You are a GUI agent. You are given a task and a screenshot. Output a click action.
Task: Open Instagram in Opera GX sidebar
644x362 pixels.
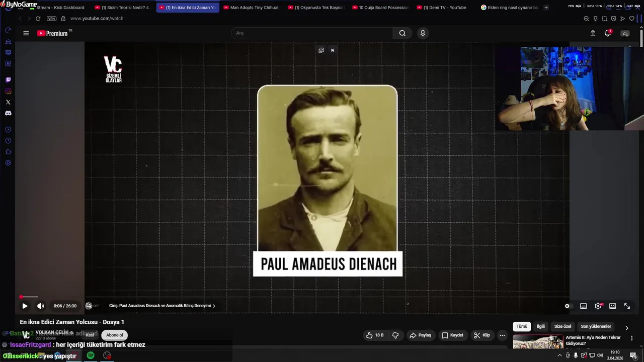(8, 91)
